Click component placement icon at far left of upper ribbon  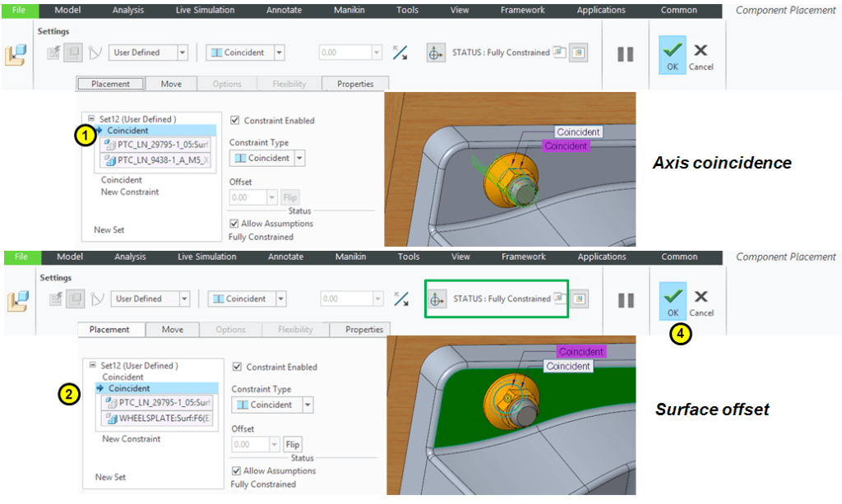[16, 54]
